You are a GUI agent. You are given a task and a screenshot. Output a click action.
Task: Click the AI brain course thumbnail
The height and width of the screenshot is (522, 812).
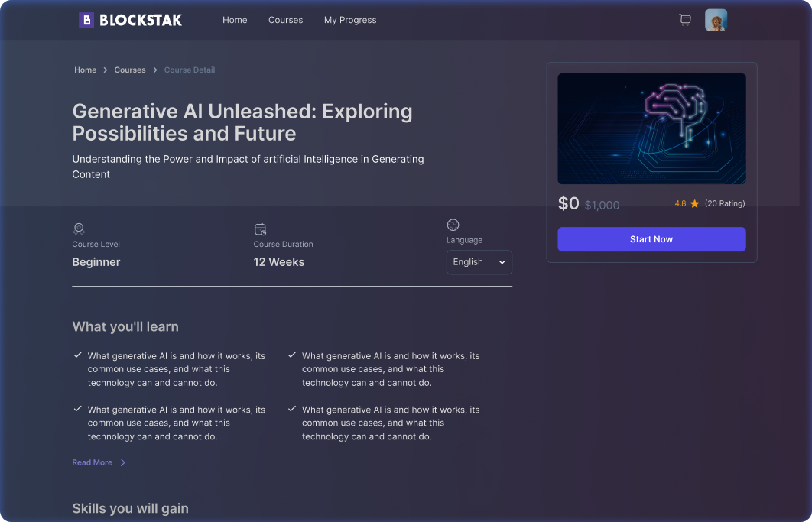pyautogui.click(x=651, y=128)
